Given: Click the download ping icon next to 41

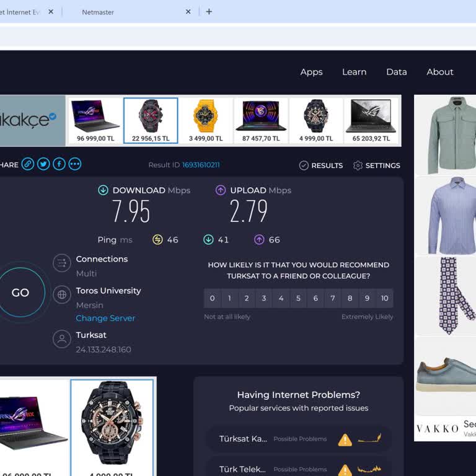Looking at the screenshot, I should pos(208,239).
